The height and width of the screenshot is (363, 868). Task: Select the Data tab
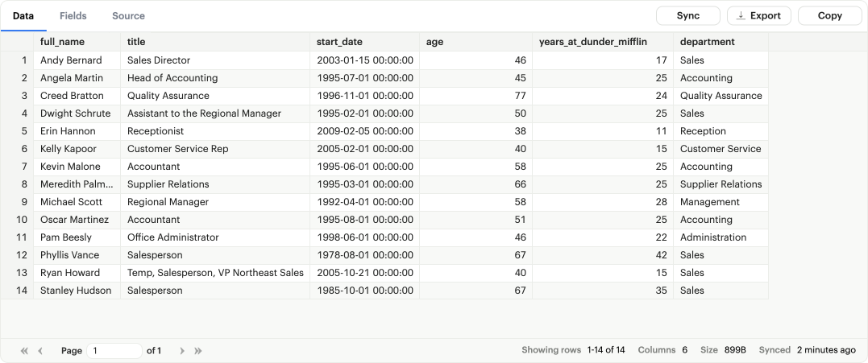[23, 15]
